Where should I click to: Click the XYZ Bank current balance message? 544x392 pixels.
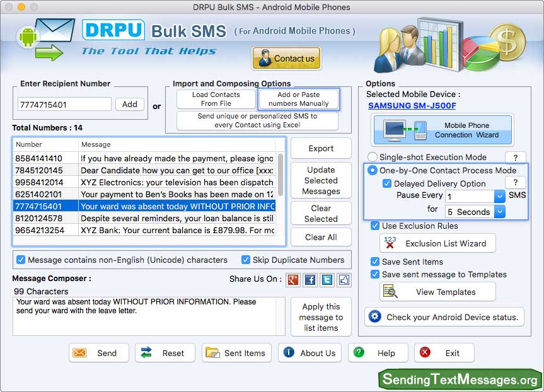(x=177, y=230)
